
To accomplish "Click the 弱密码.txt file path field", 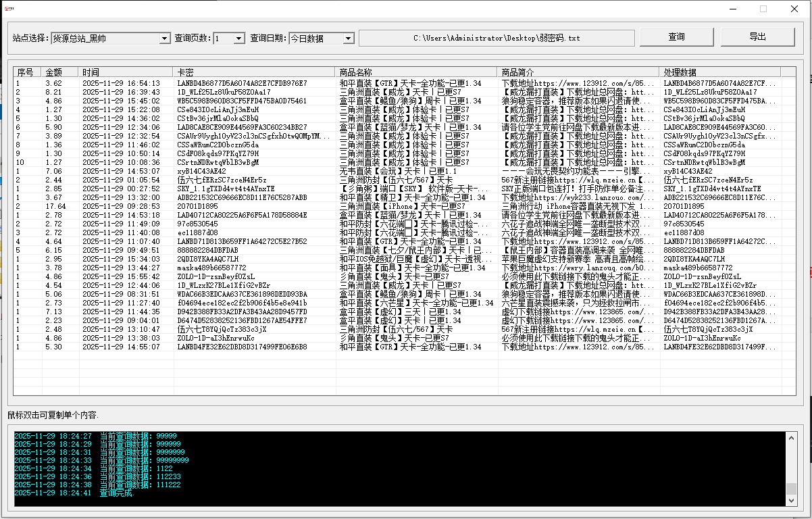I will coord(497,39).
